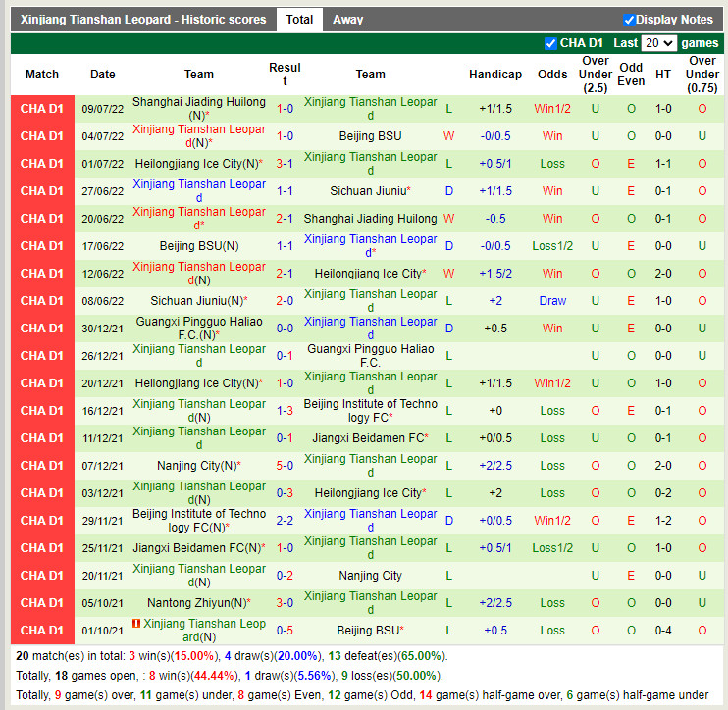The height and width of the screenshot is (710, 728).
Task: Click Beijing Institute of Technology FC on 16/12/21
Action: (370, 411)
